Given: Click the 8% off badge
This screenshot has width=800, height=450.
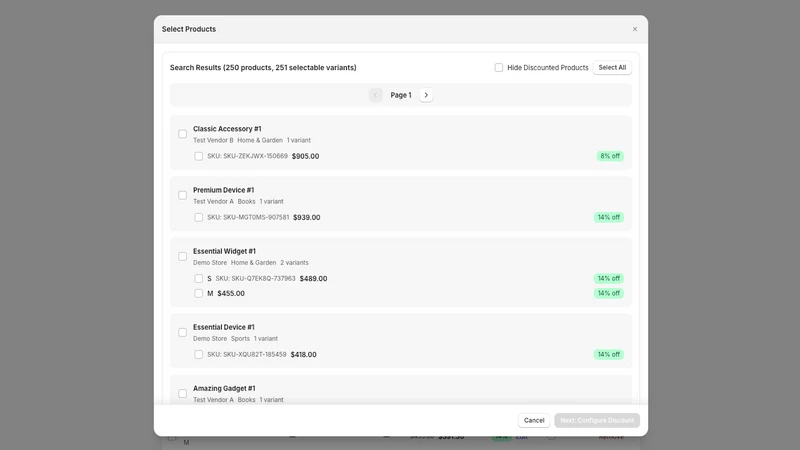Looking at the screenshot, I should pyautogui.click(x=610, y=156).
